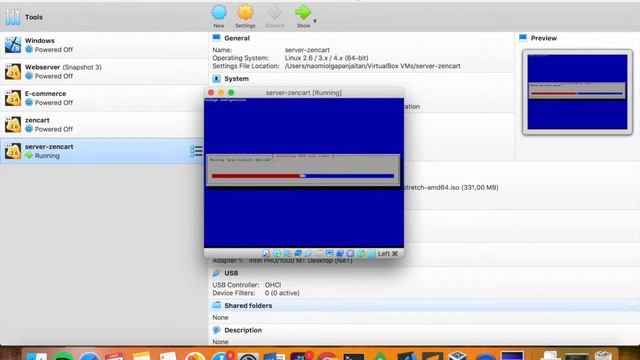Open the USB section header
Screen dimensions: 640x360
point(231,273)
